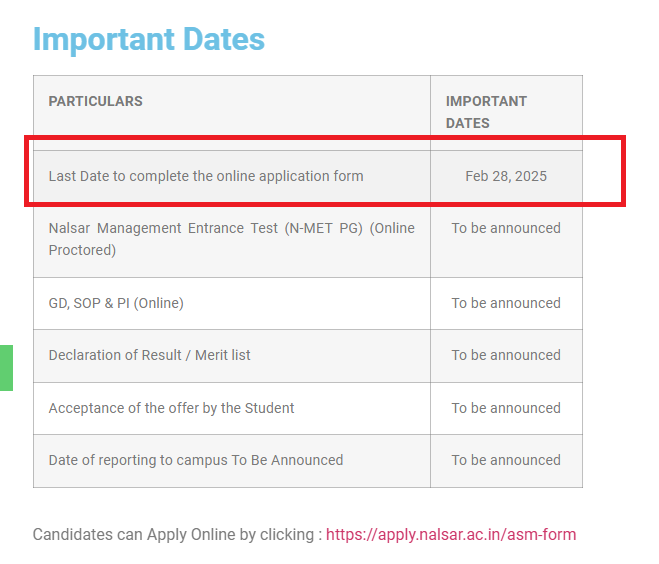
Task: Click Acceptance of the offer by the Student
Action: 171,408
